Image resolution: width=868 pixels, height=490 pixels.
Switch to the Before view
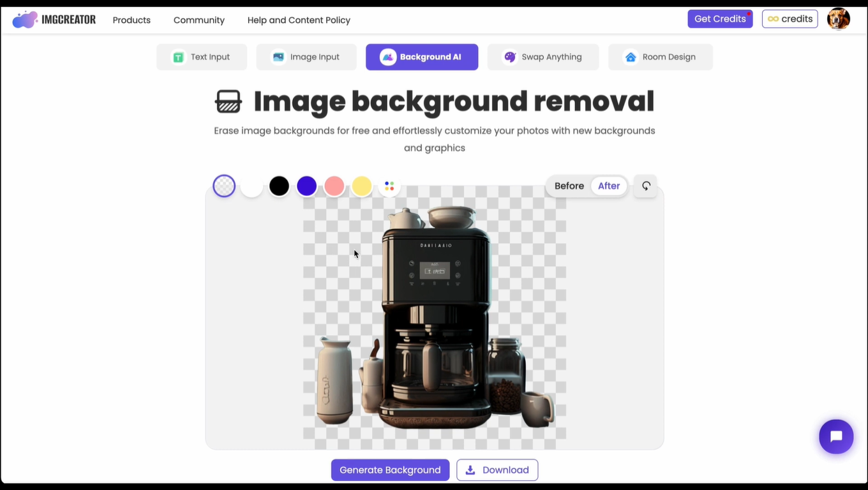point(569,186)
